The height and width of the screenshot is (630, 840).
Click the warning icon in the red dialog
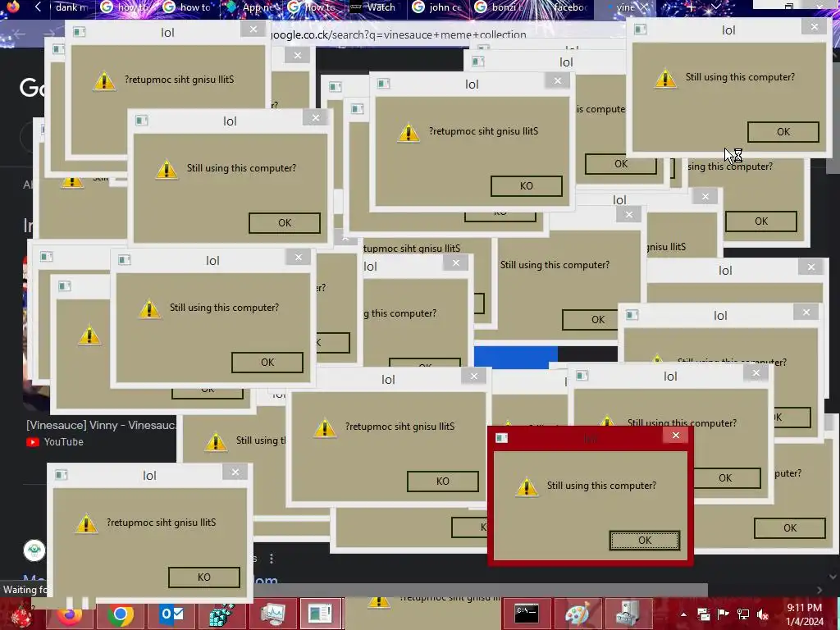click(526, 487)
